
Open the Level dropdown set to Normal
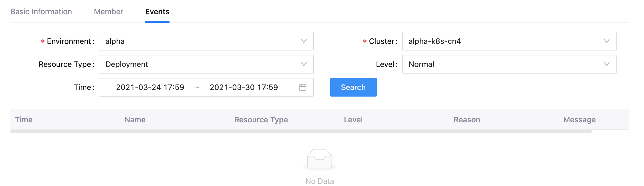tap(509, 64)
